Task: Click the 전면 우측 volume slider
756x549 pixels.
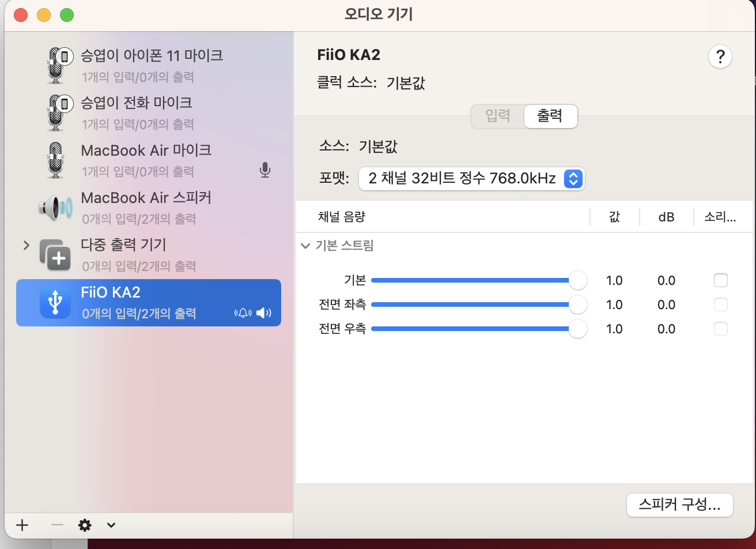Action: coord(479,329)
